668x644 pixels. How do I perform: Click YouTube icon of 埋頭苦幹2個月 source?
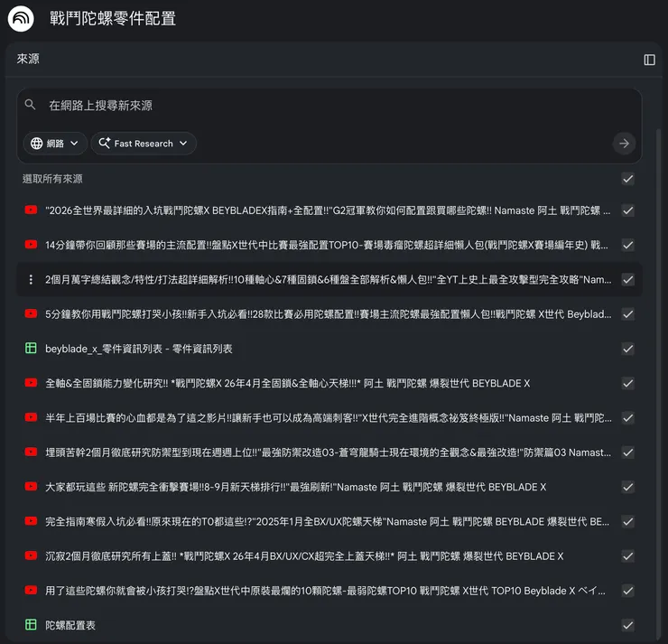coord(31,452)
